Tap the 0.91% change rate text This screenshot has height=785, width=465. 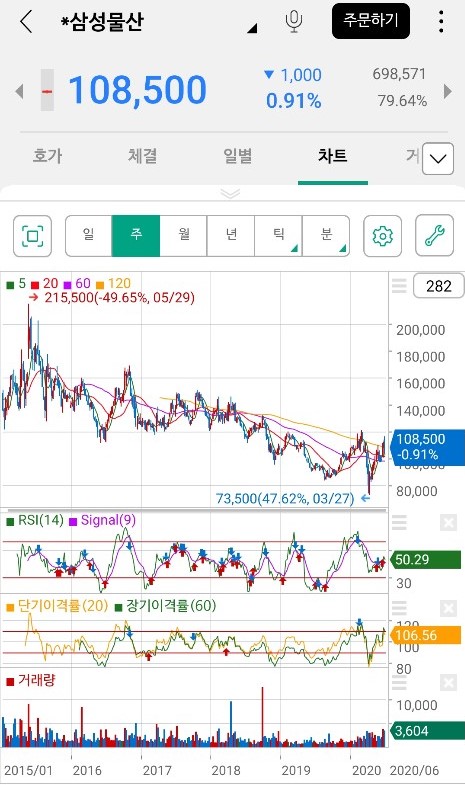pos(294,101)
